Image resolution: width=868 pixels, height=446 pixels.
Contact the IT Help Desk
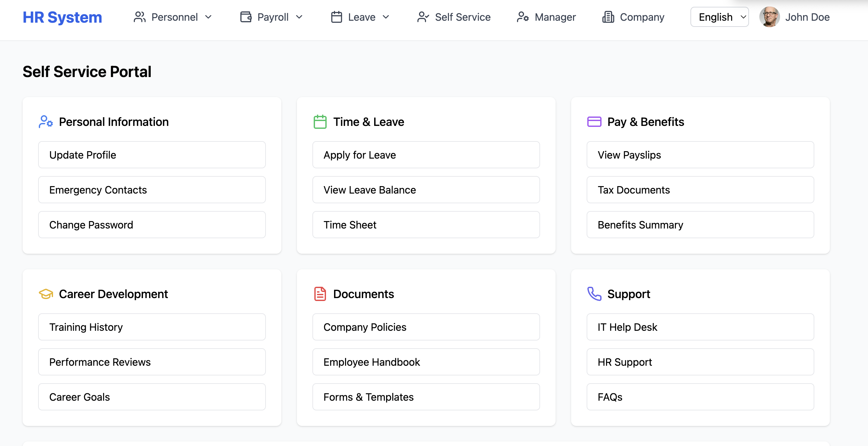coord(700,327)
